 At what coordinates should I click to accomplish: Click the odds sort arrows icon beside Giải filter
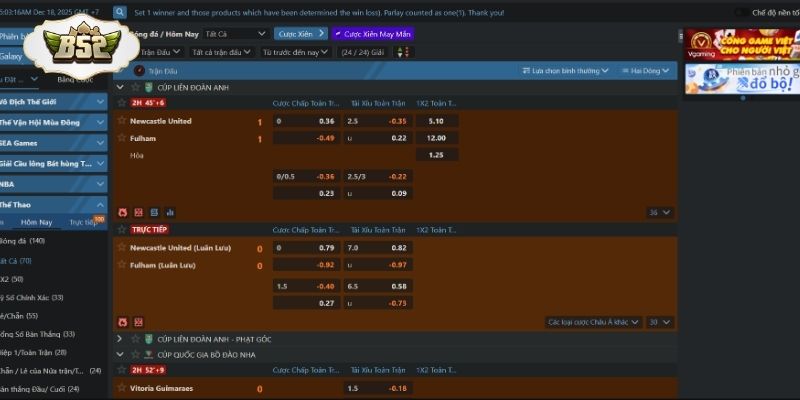point(398,52)
